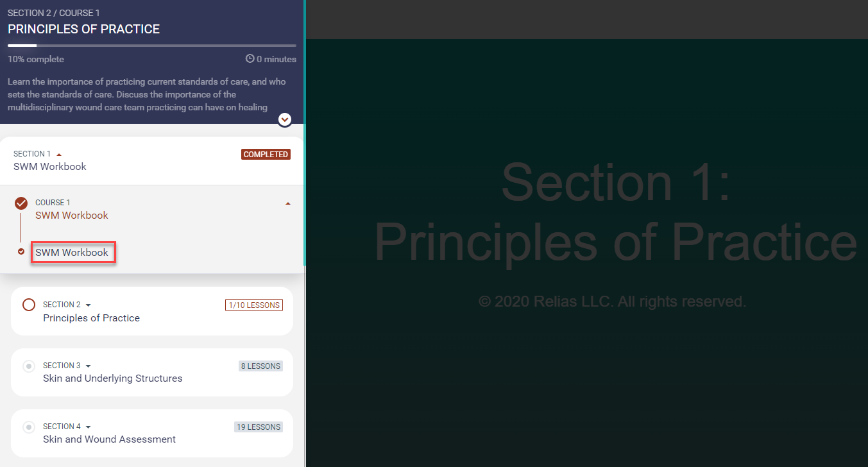Image resolution: width=868 pixels, height=467 pixels.
Task: Collapse Course 1 with its up chevron
Action: tap(288, 202)
